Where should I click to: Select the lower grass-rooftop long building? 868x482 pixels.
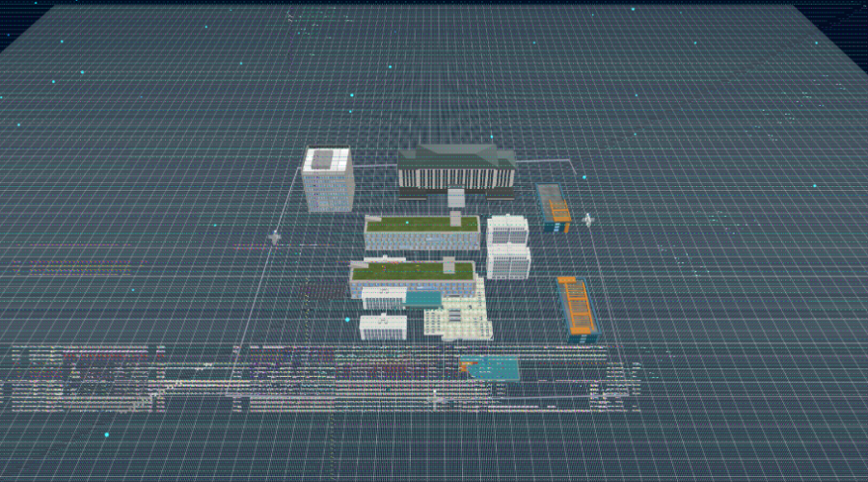coord(413,279)
